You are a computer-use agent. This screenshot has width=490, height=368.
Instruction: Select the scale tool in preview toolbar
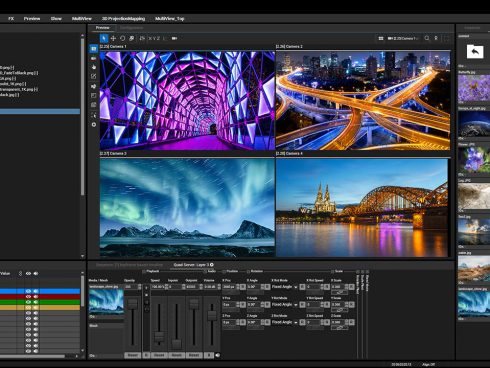[x=132, y=38]
